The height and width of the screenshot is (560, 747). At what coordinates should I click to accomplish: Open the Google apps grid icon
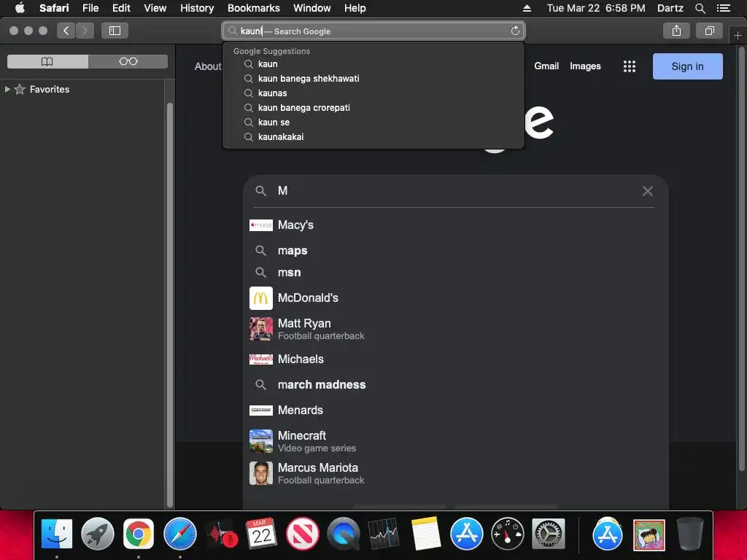(x=630, y=66)
